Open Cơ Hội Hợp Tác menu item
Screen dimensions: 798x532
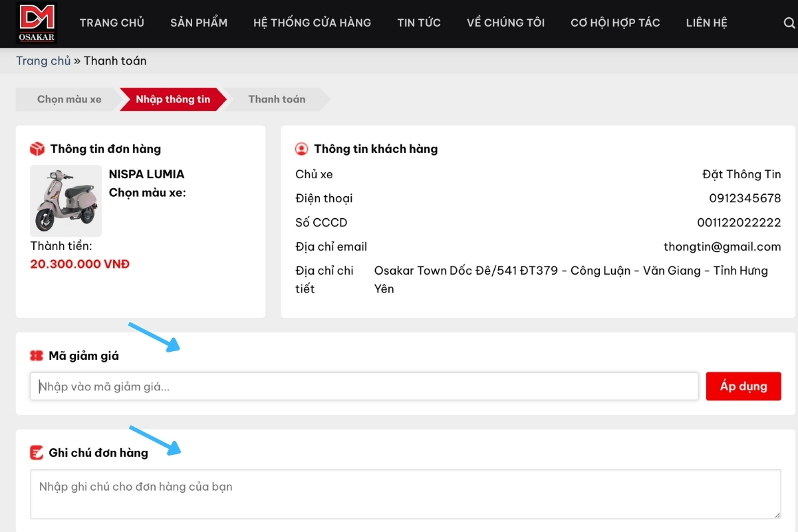click(x=615, y=23)
